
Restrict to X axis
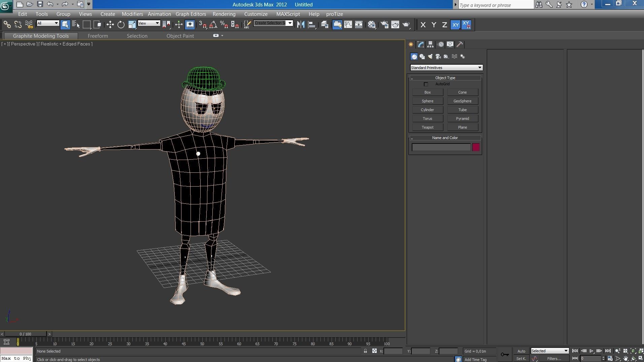tap(423, 25)
